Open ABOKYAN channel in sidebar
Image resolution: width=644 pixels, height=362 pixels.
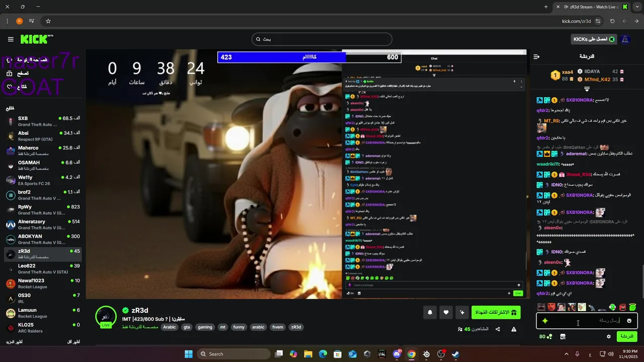tap(42, 239)
